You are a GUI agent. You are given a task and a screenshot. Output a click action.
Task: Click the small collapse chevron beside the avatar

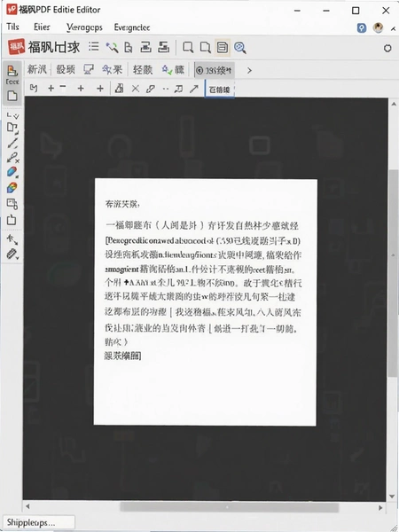394,28
